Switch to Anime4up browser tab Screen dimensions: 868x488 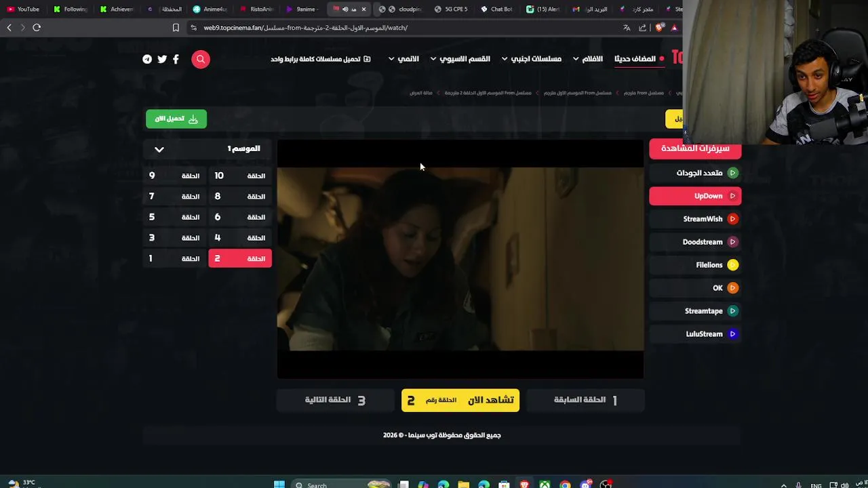(x=210, y=9)
